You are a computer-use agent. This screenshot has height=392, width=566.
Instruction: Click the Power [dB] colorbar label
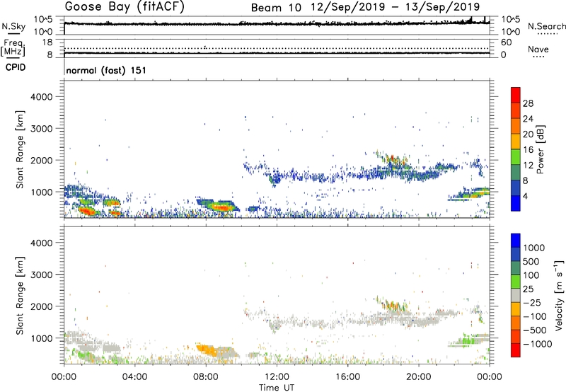tap(540, 149)
